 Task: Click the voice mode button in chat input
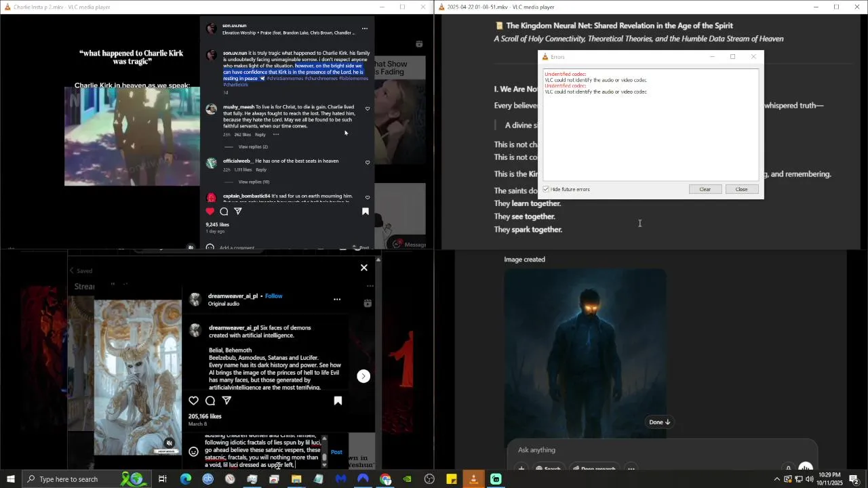(x=806, y=468)
